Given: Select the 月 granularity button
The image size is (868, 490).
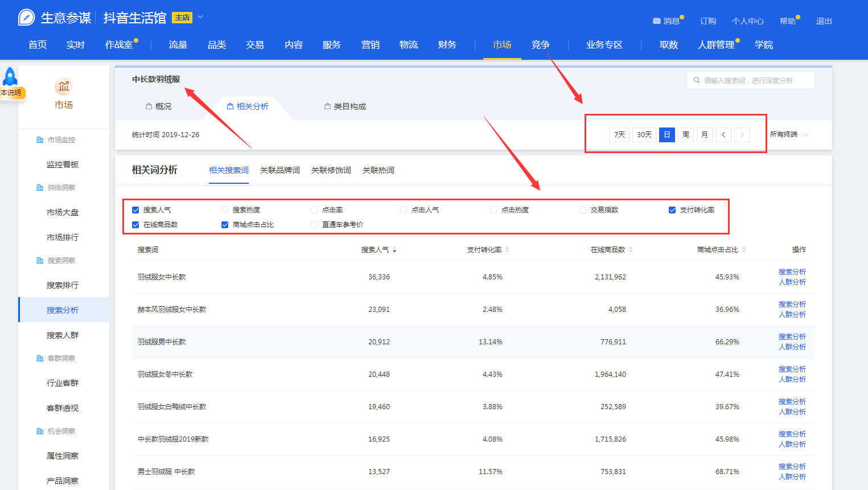Looking at the screenshot, I should click(x=705, y=135).
